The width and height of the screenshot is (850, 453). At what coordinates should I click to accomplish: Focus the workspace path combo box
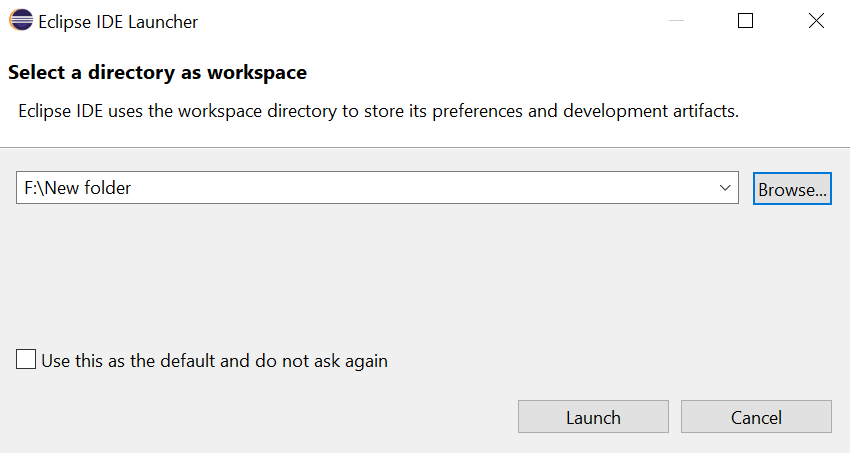click(x=400, y=188)
